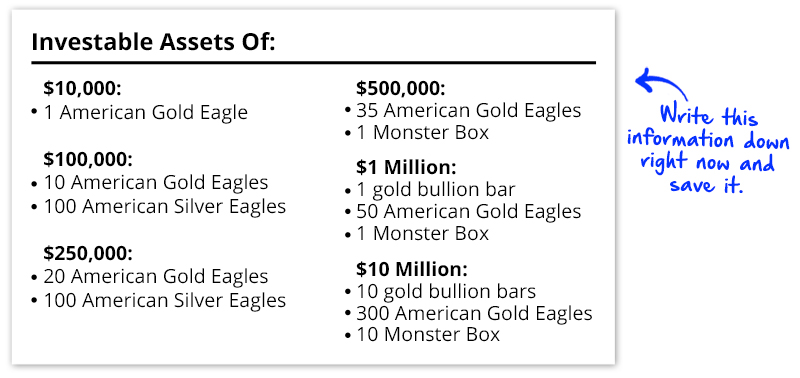Image resolution: width=800 pixels, height=378 pixels.
Task: Select the $10,000 heading
Action: click(x=83, y=89)
